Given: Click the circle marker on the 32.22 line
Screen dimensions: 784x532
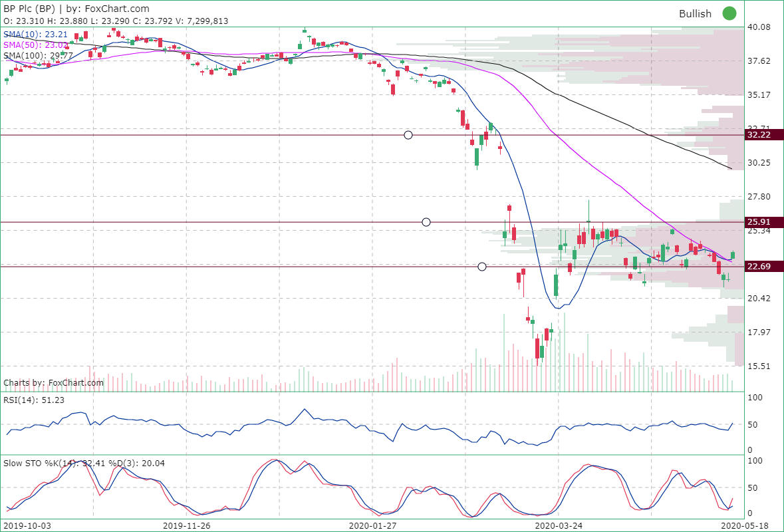Looking at the screenshot, I should [408, 135].
